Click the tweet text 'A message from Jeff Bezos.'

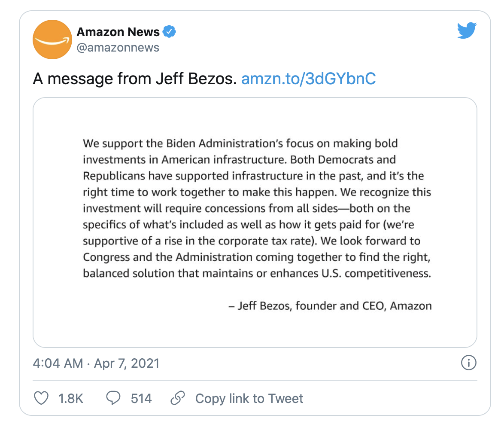point(135,79)
